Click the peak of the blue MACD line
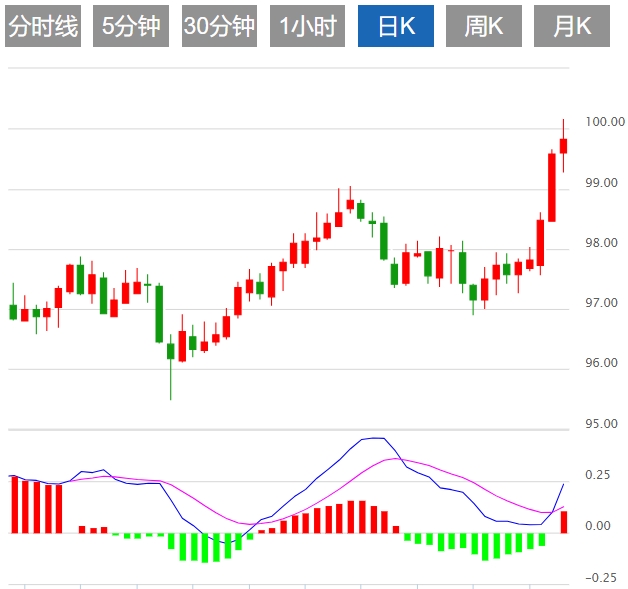This screenshot has height=589, width=628. 374,438
